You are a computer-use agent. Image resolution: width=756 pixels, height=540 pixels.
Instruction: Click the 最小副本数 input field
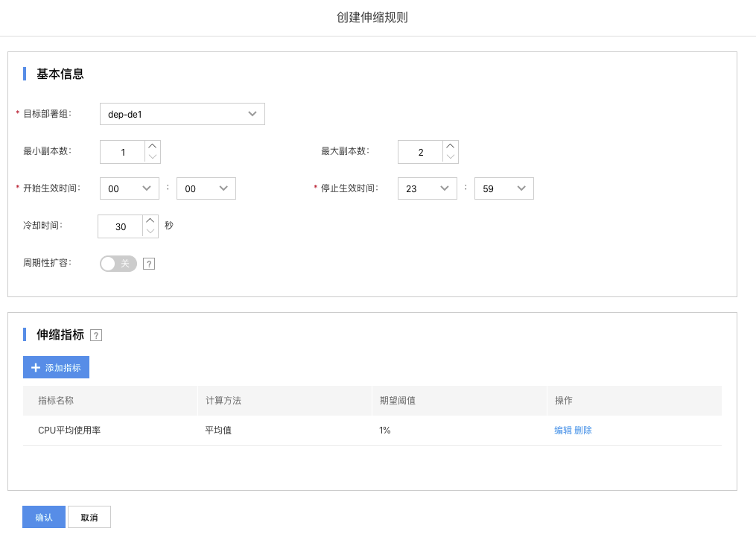pos(122,152)
